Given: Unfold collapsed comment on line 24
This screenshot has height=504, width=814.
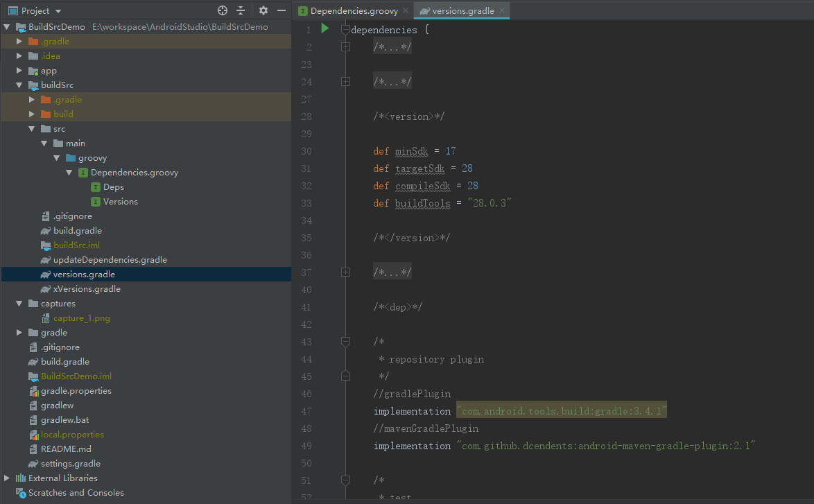Looking at the screenshot, I should tap(346, 82).
